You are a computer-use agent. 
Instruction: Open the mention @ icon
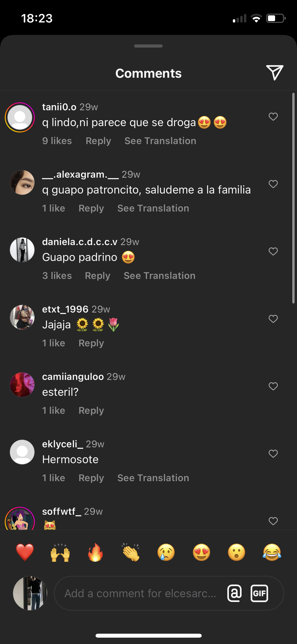[234, 593]
